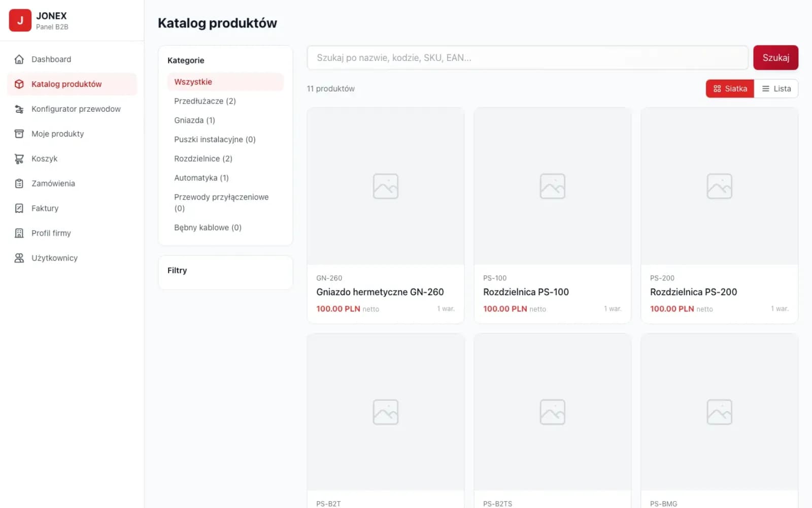Switch to Siatka grid view
812x508 pixels.
pyautogui.click(x=730, y=89)
